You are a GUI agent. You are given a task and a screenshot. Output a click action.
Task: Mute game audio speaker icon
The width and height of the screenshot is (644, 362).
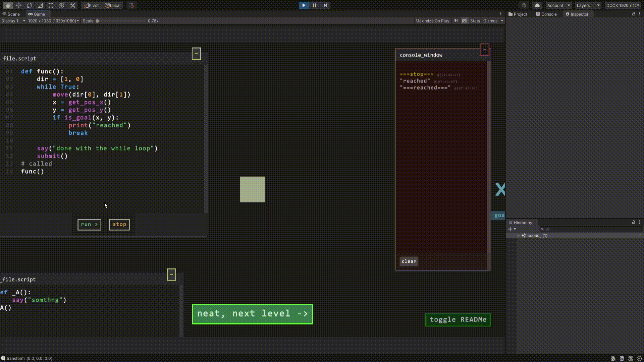click(x=455, y=21)
